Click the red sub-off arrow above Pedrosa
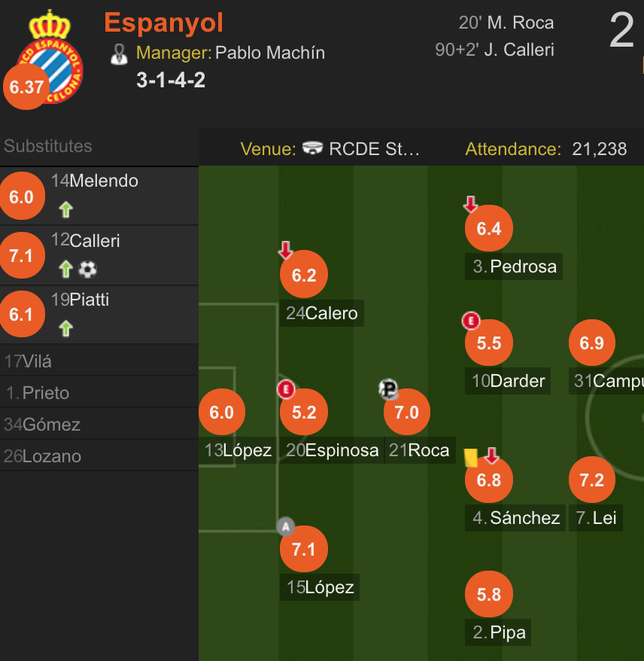This screenshot has height=661, width=644. (x=470, y=204)
